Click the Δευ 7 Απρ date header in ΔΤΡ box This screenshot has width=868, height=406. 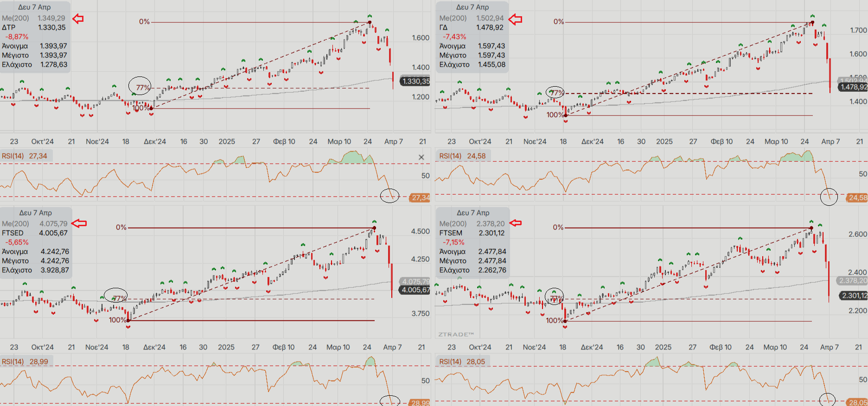[34, 7]
